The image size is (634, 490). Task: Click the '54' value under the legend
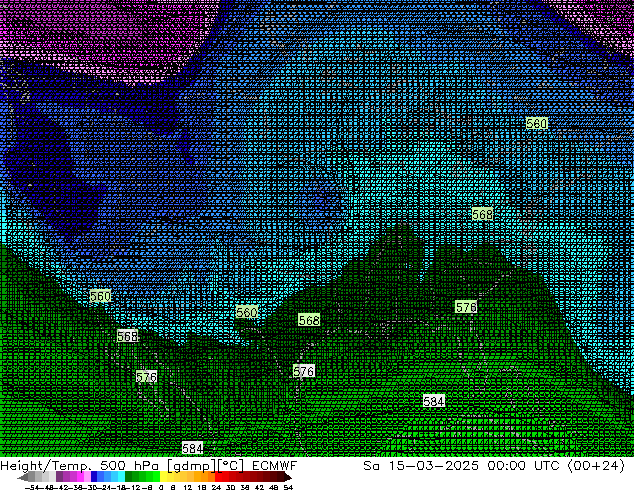(x=288, y=487)
